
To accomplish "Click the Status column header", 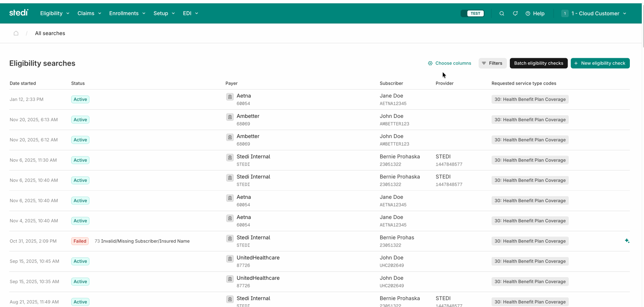I will tap(78, 84).
